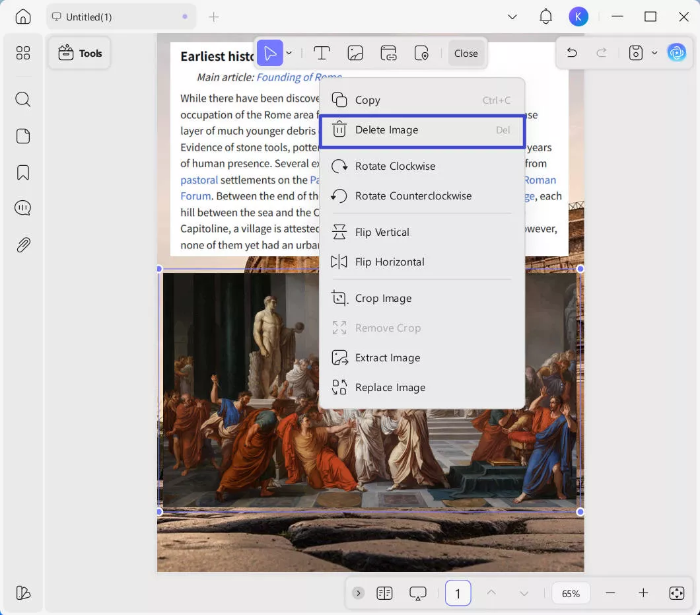
Task: Open the Tools button
Action: (x=80, y=53)
